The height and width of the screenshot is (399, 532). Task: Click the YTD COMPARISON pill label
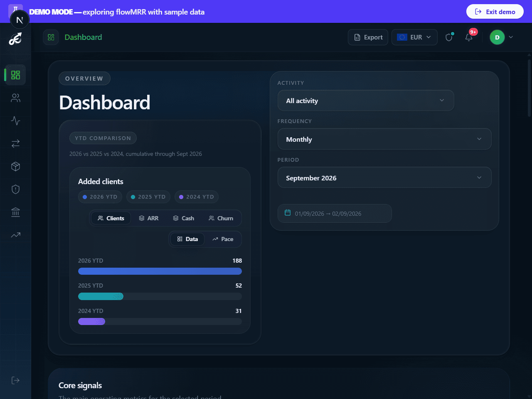(x=103, y=138)
